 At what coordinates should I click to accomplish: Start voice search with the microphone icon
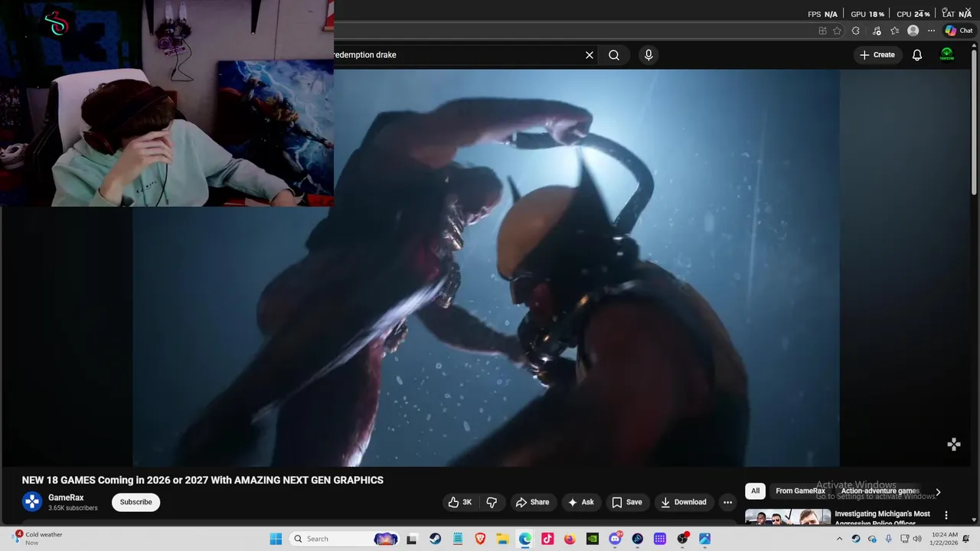(x=648, y=55)
